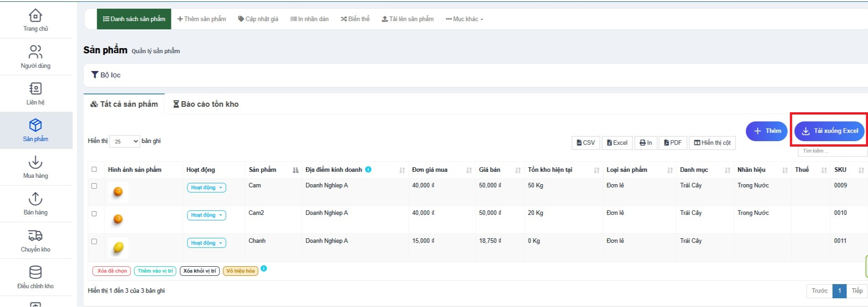This screenshot has height=307, width=868.
Task: Click the blue Thêm button
Action: pos(767,131)
